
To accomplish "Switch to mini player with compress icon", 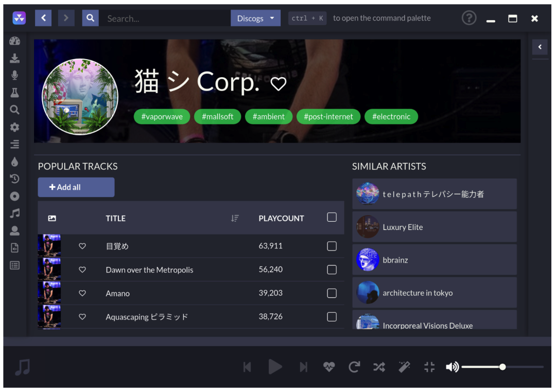I will (429, 367).
